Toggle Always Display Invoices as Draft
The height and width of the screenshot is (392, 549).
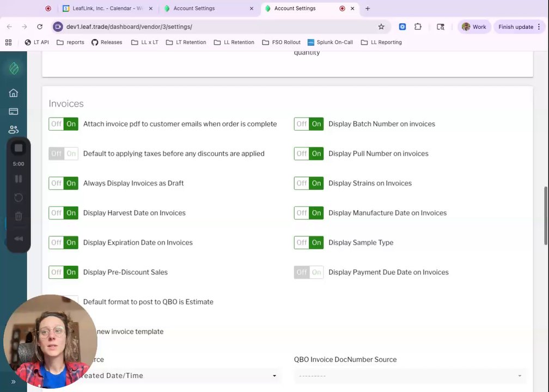[x=63, y=183]
